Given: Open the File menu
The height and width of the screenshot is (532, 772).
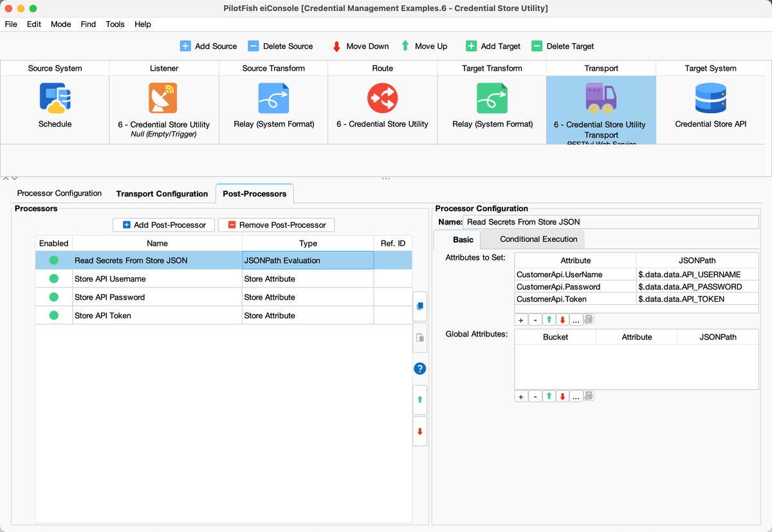Looking at the screenshot, I should click(11, 24).
